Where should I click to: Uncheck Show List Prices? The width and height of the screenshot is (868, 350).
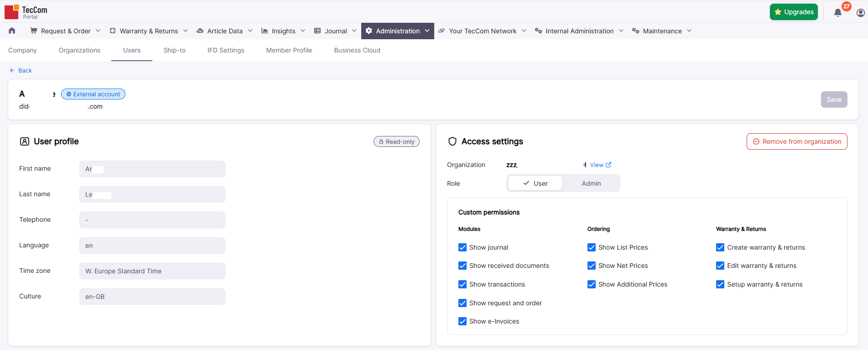pyautogui.click(x=592, y=247)
